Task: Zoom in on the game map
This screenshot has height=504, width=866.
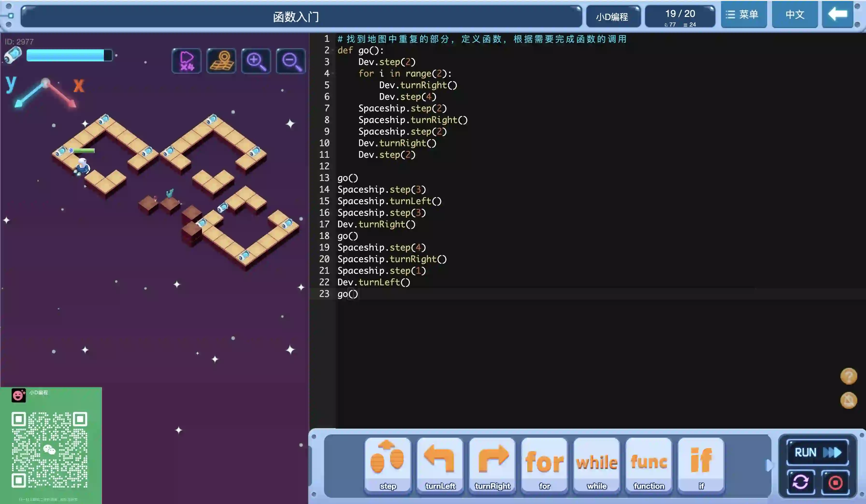Action: pos(256,61)
